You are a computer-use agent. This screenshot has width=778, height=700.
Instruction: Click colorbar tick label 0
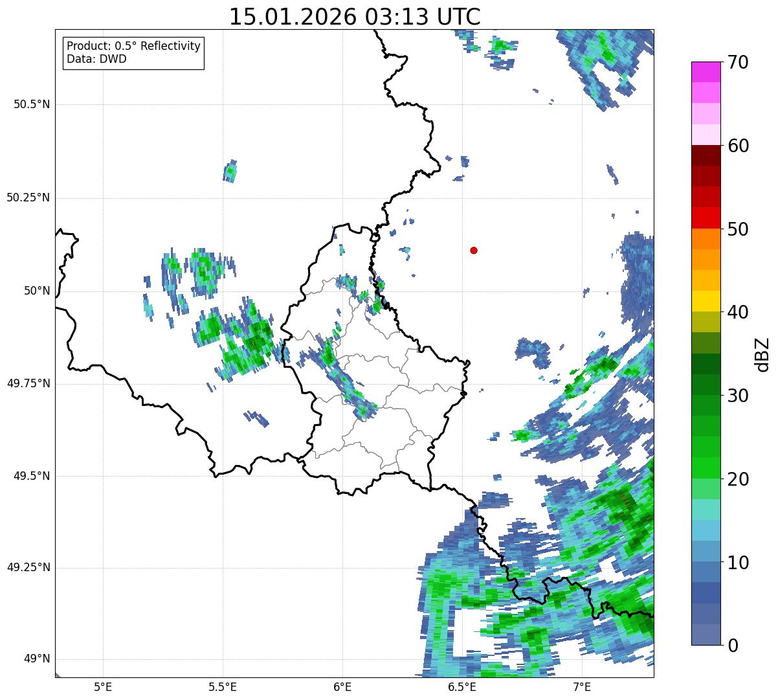(733, 646)
